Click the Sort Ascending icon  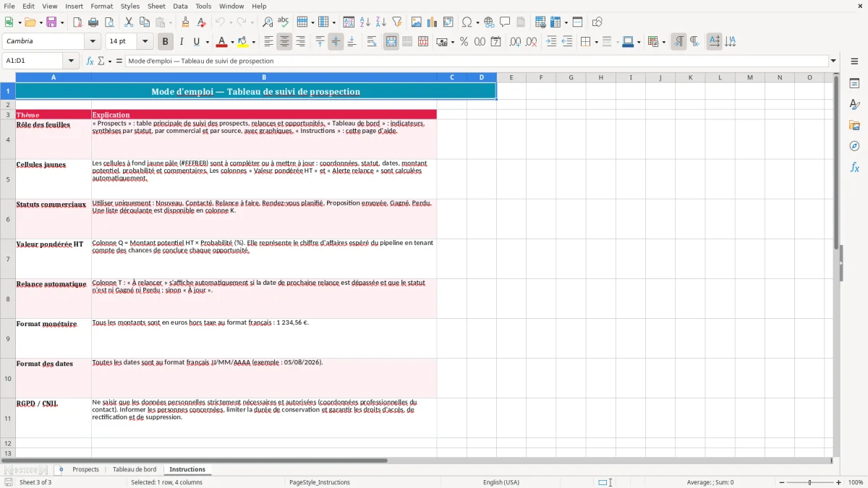pyautogui.click(x=365, y=22)
